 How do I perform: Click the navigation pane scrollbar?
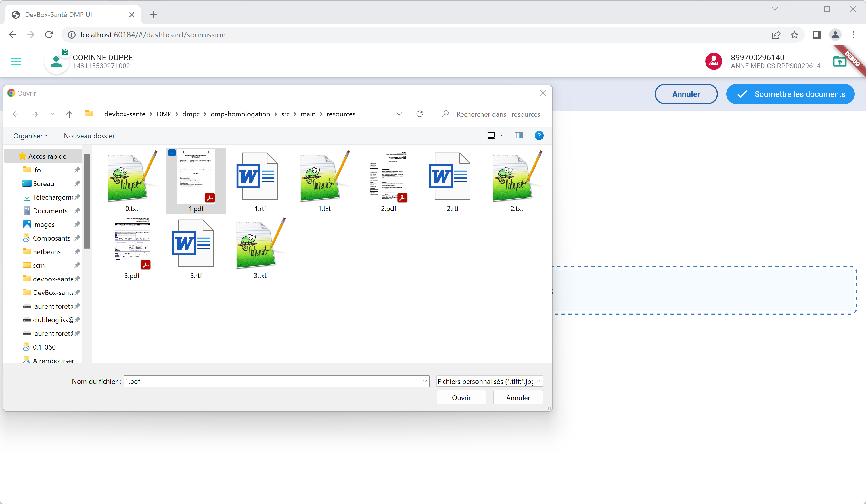tap(87, 201)
